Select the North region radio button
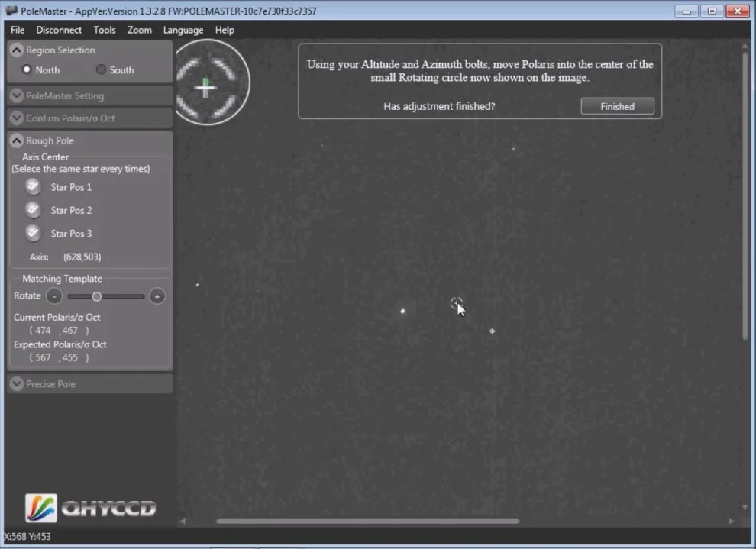Screen dimensions: 756x549 [x=27, y=69]
